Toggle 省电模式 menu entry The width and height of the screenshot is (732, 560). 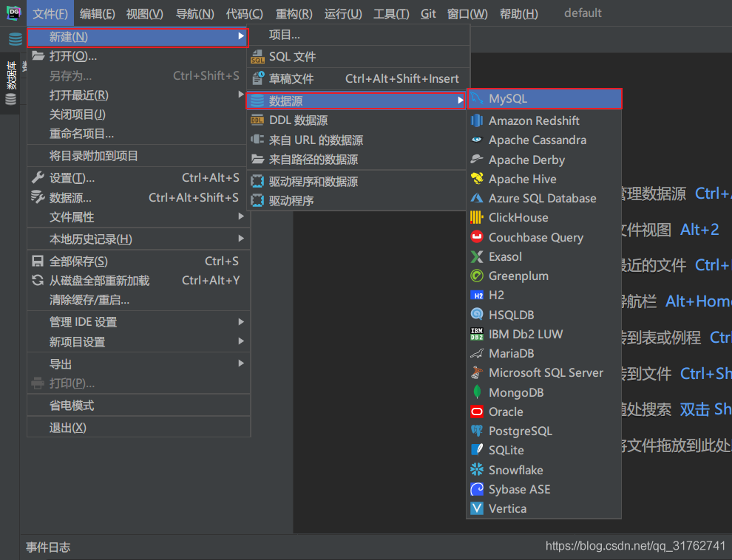click(x=139, y=405)
